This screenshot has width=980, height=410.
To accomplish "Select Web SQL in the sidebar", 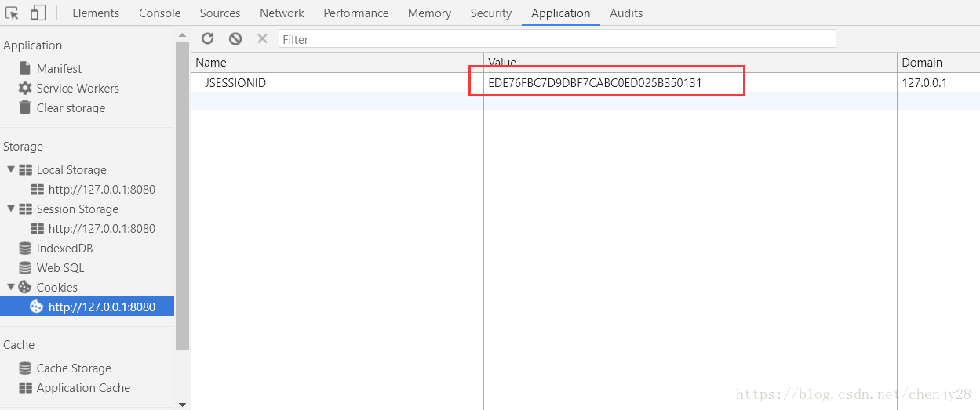I will pos(60,268).
